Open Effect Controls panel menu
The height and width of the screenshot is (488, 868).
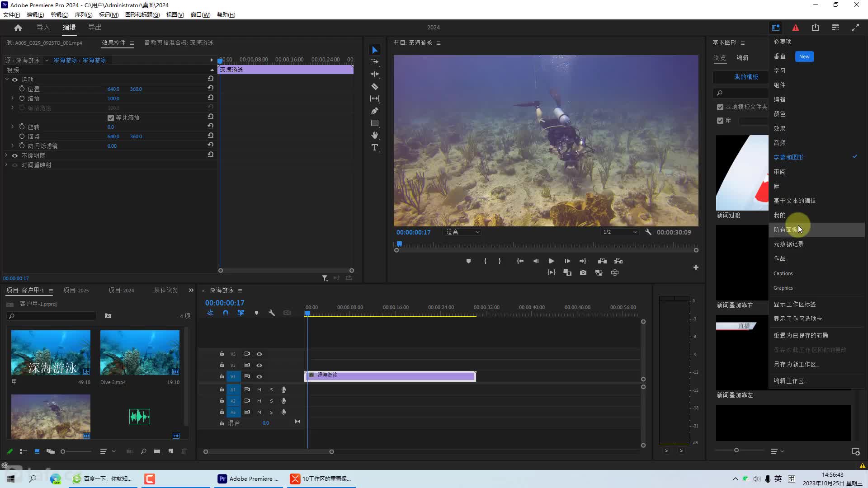[x=132, y=43]
